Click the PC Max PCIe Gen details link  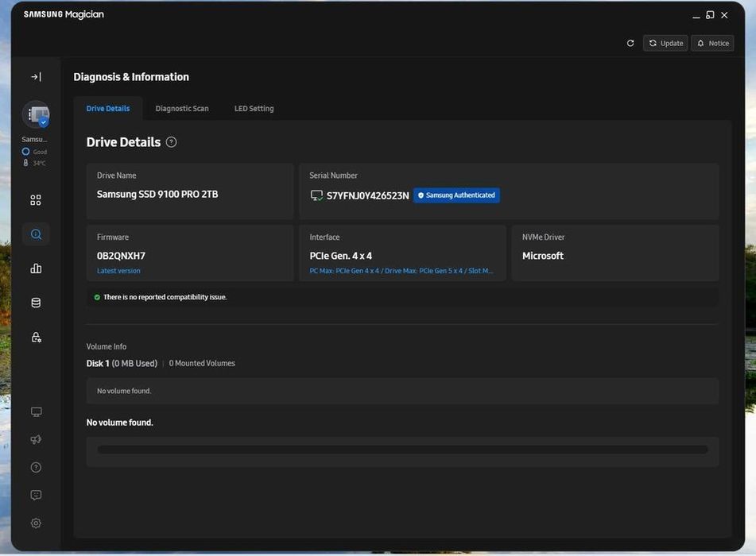point(401,271)
